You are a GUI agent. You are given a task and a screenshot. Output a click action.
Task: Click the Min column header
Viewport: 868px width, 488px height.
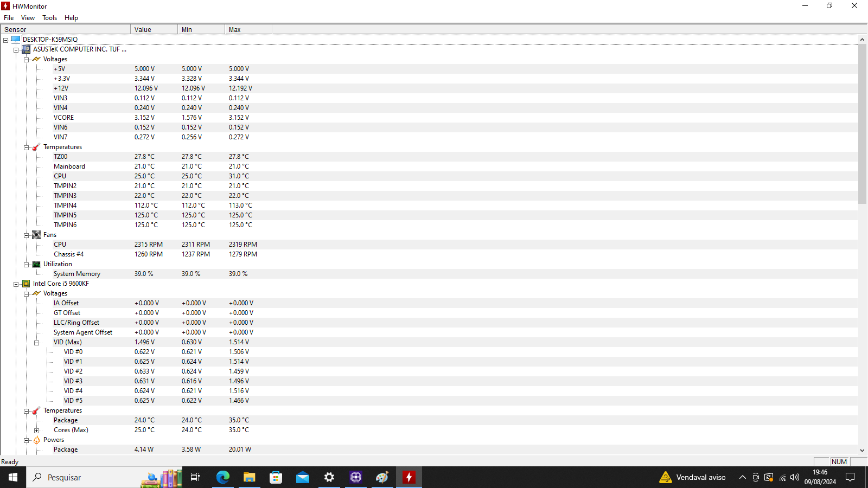pos(201,29)
